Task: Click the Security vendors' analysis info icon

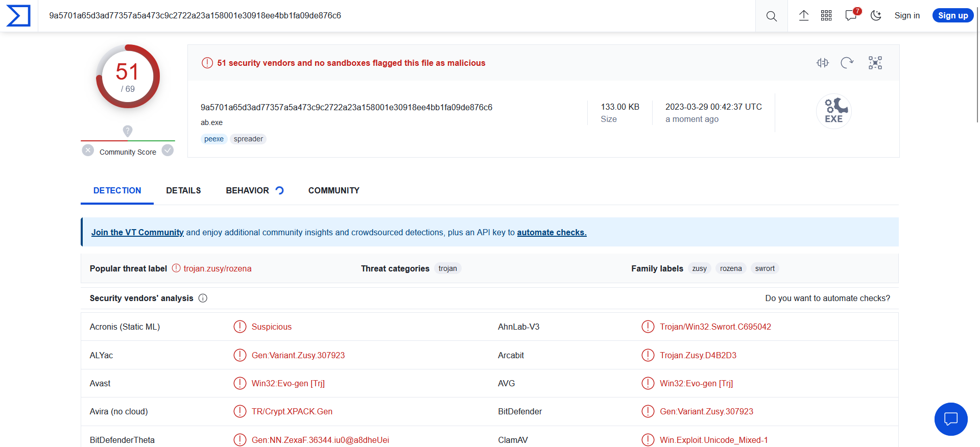Action: pyautogui.click(x=203, y=298)
